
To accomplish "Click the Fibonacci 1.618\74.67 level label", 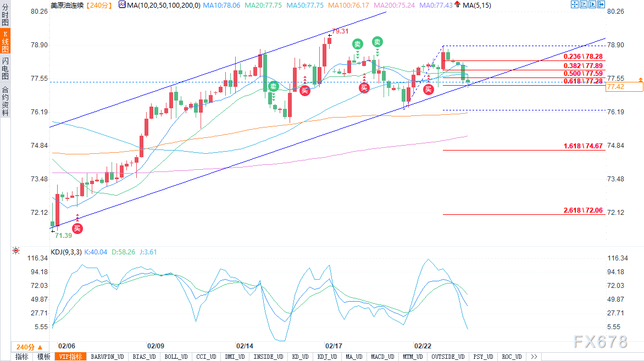I will tap(583, 146).
